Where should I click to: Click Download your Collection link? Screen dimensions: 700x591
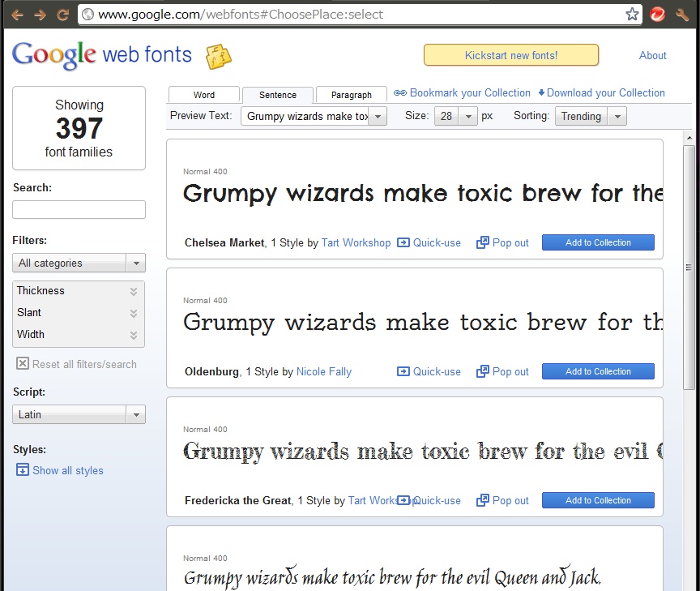[x=606, y=93]
